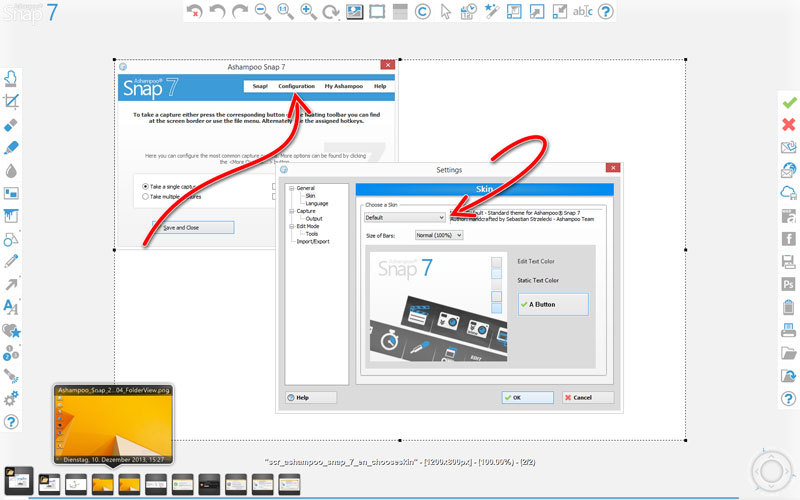
Task: Select the Text tool
Action: (x=11, y=307)
